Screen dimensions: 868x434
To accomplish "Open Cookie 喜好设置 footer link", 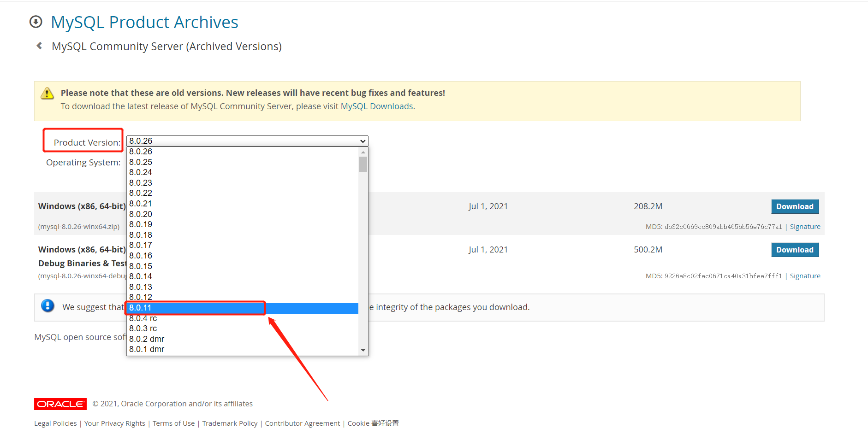I will pyautogui.click(x=373, y=423).
